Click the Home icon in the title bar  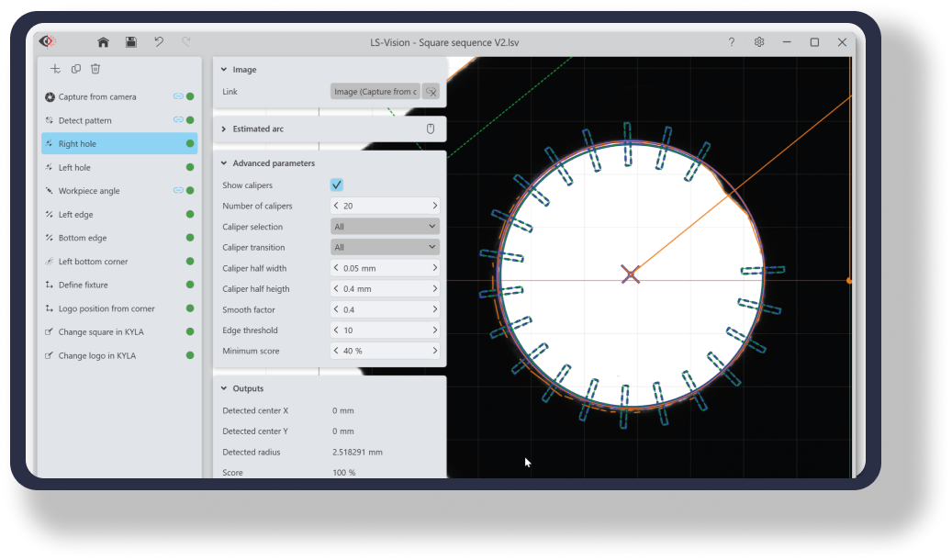tap(103, 42)
